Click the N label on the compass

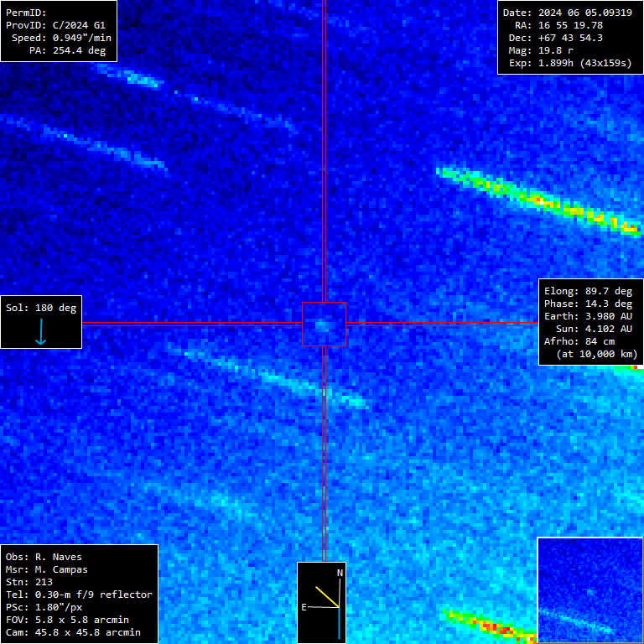pyautogui.click(x=340, y=573)
